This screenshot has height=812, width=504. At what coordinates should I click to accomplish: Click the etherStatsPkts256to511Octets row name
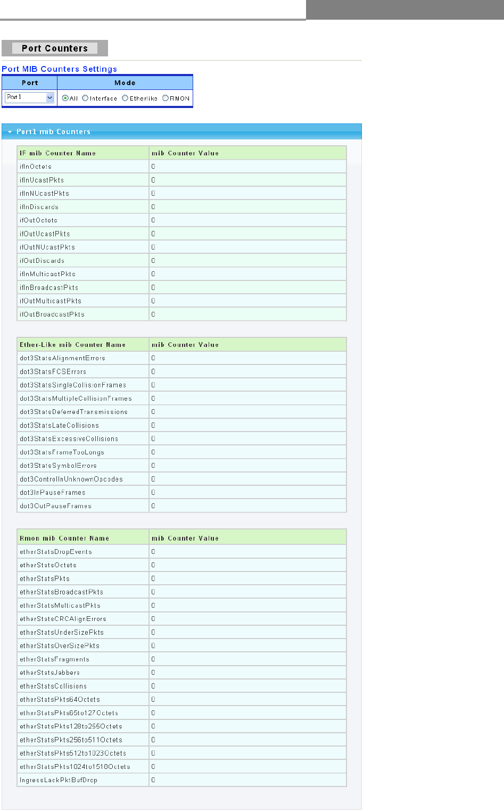coord(71,740)
